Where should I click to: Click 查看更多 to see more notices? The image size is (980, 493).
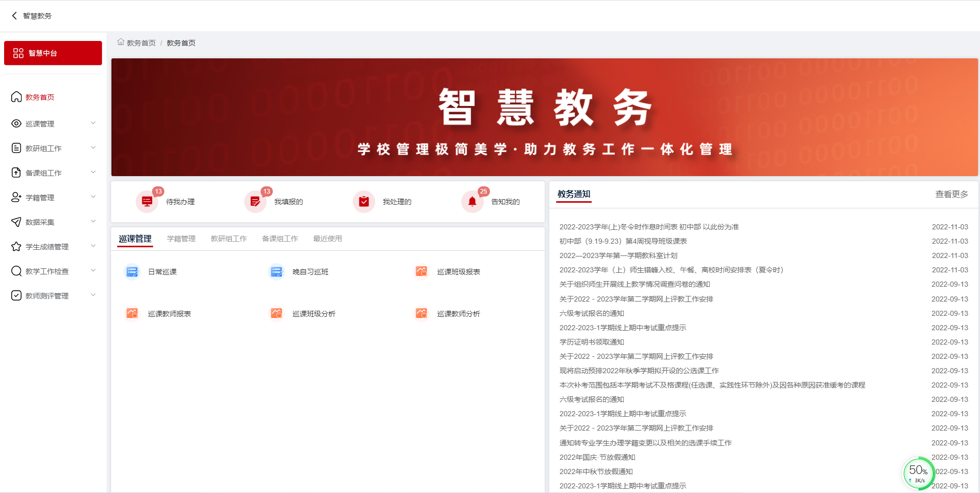coord(951,194)
